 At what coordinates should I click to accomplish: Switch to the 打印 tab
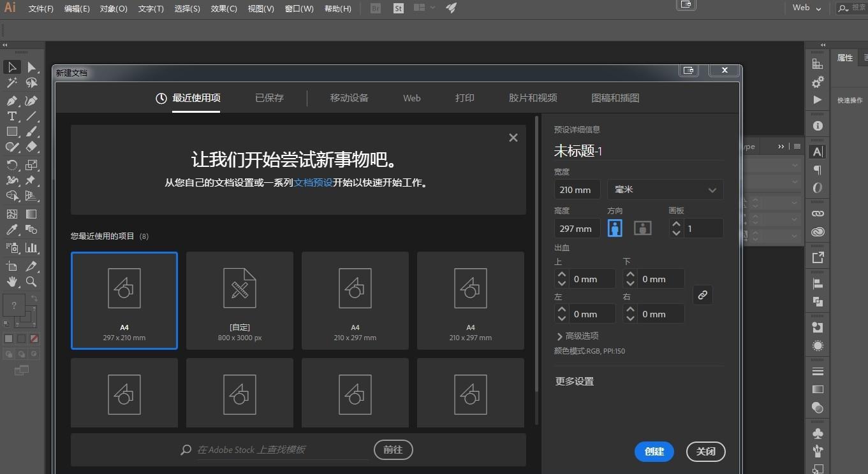[464, 98]
